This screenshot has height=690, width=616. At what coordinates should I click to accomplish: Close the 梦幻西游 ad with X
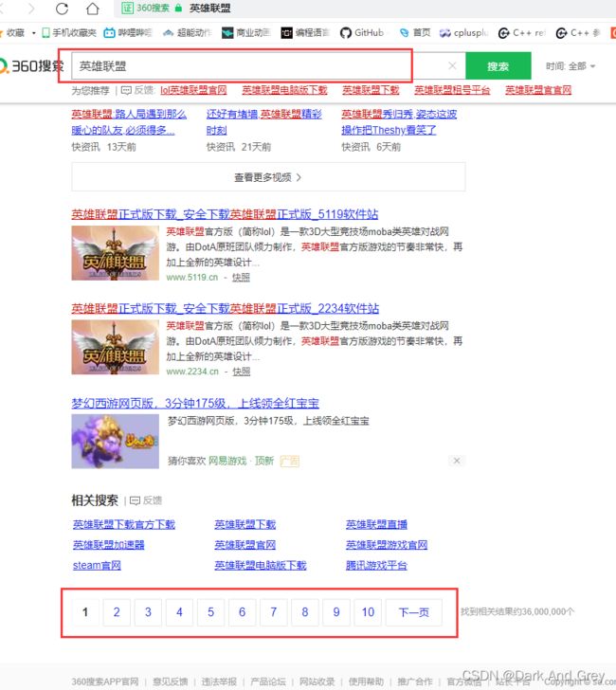(457, 461)
